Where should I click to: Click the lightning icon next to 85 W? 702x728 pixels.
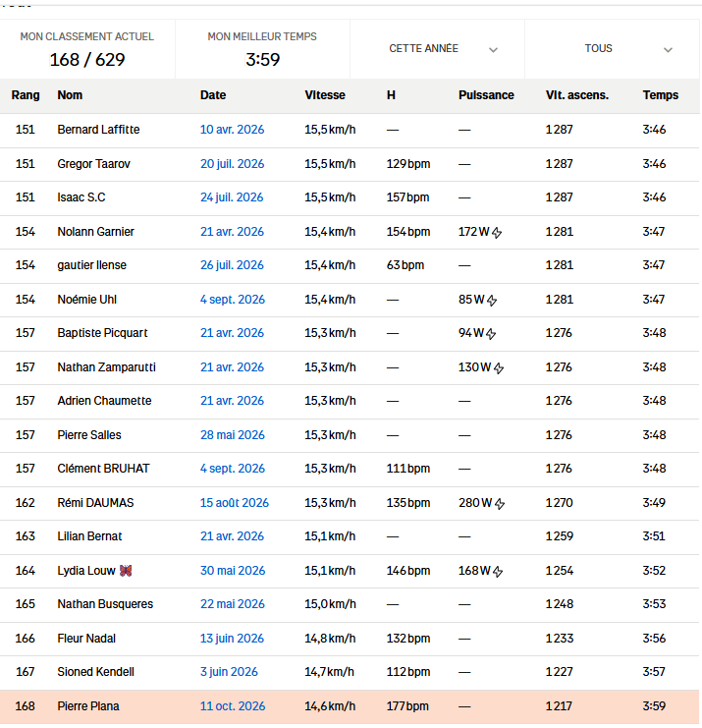(x=492, y=301)
